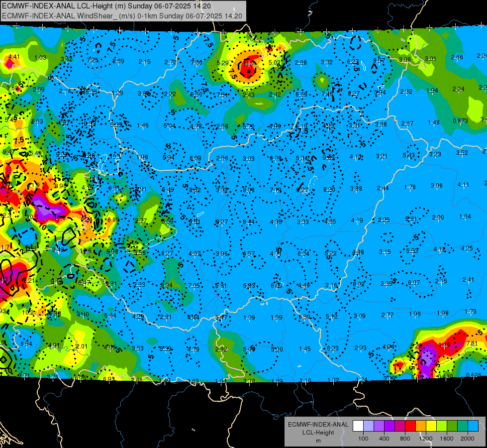Click the WindShear 0-1km title line
The image size is (487, 448).
122,16
